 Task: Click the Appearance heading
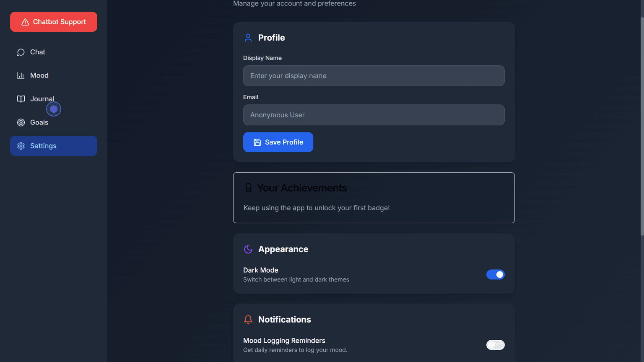(283, 249)
